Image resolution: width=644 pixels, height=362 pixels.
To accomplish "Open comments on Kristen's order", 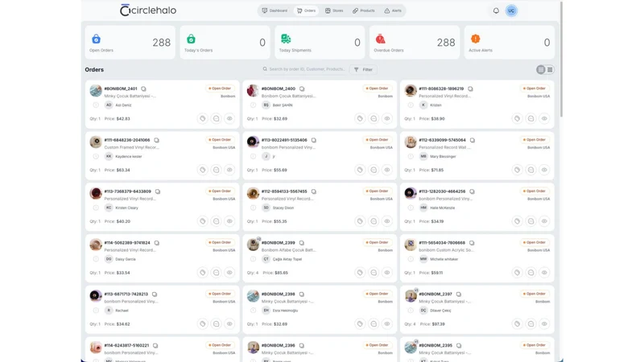I will 530,118.
